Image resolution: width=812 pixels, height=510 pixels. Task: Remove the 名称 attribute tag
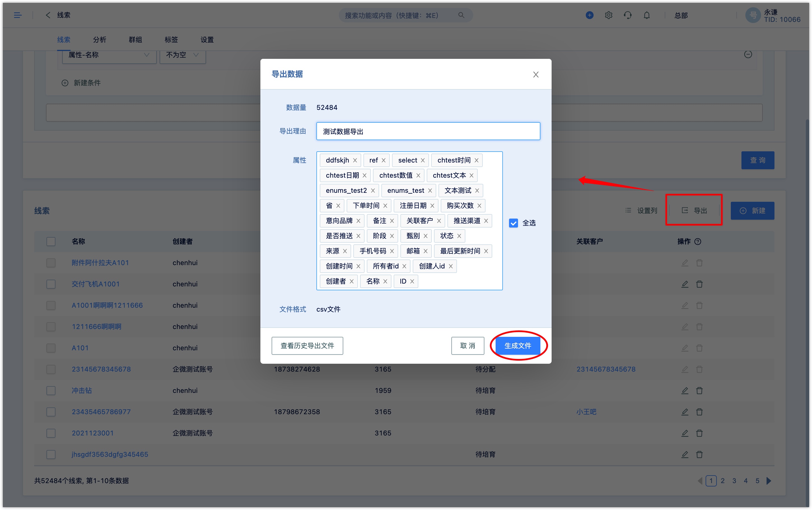point(385,281)
